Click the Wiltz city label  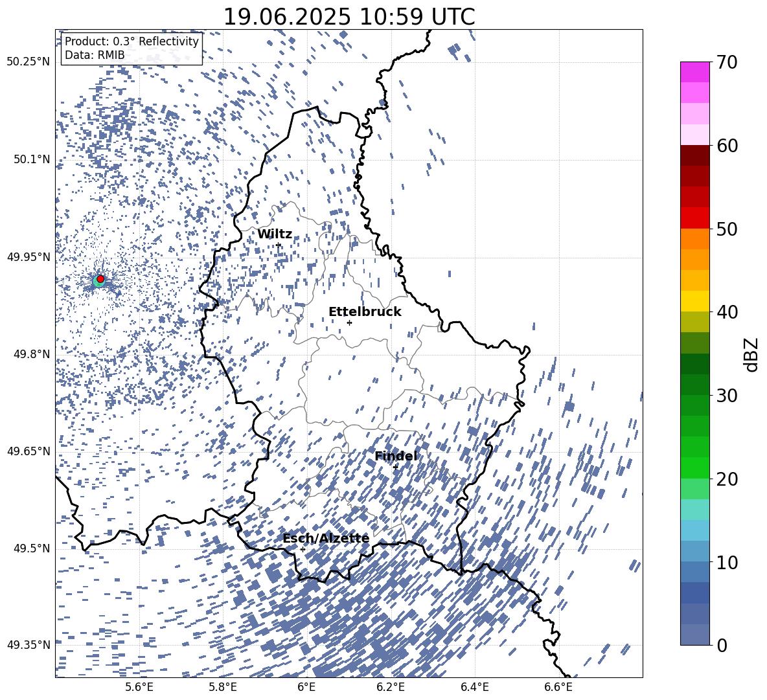[x=275, y=234]
